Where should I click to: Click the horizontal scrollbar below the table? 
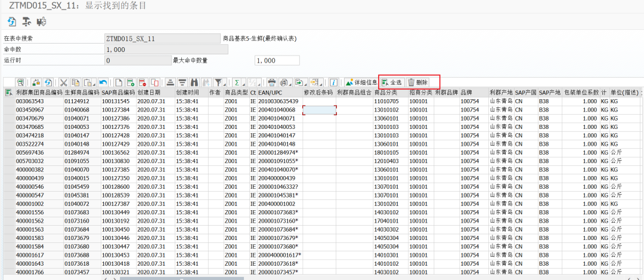click(181, 278)
